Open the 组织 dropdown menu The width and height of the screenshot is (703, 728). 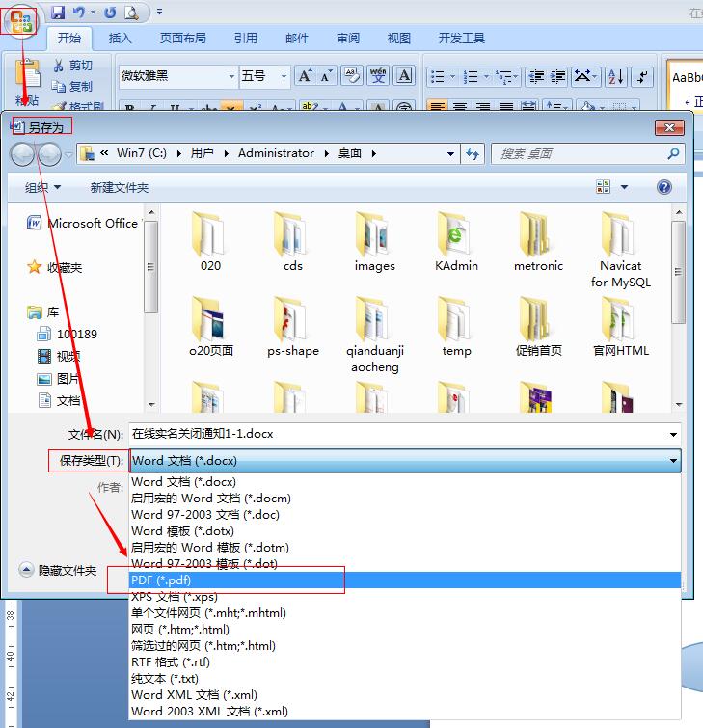tap(42, 188)
